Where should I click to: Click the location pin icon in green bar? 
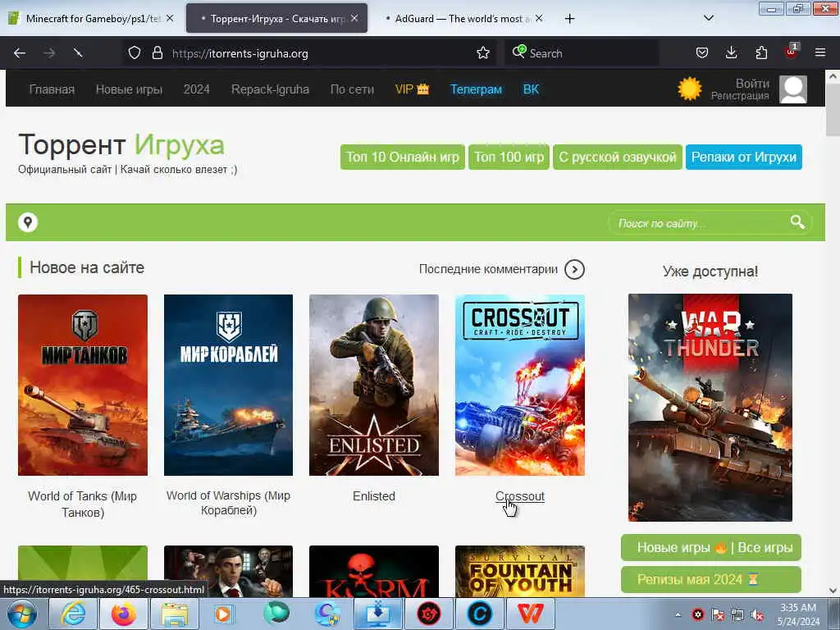tap(28, 221)
